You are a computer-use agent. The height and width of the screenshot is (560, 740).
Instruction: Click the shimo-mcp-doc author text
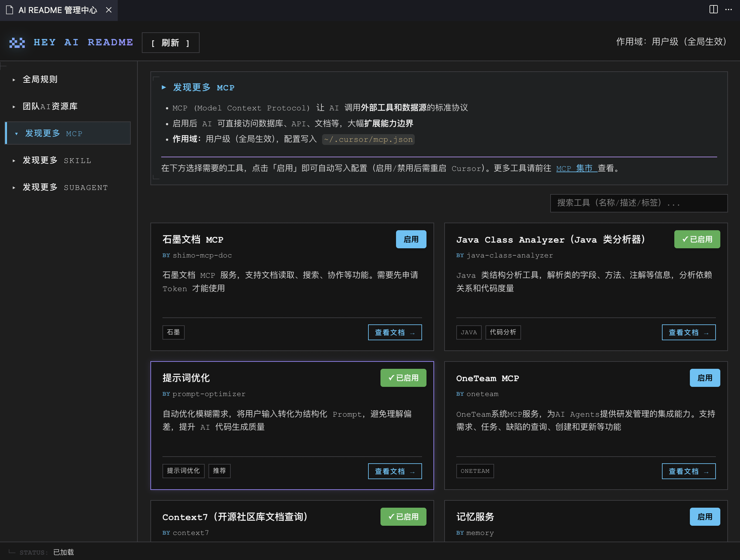coord(202,256)
